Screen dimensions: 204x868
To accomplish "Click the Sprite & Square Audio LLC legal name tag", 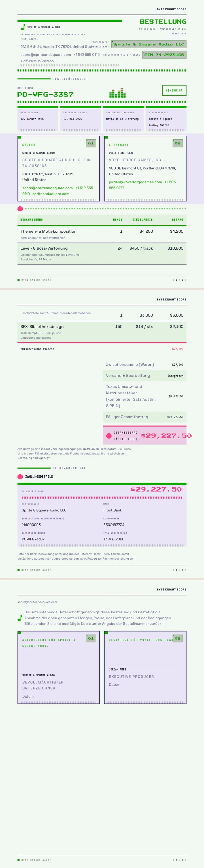I will (149, 44).
